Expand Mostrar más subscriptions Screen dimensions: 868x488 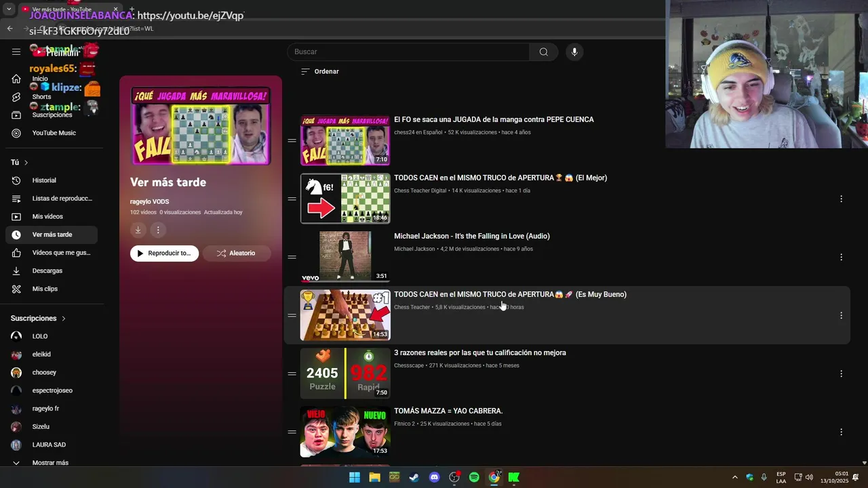point(51,462)
